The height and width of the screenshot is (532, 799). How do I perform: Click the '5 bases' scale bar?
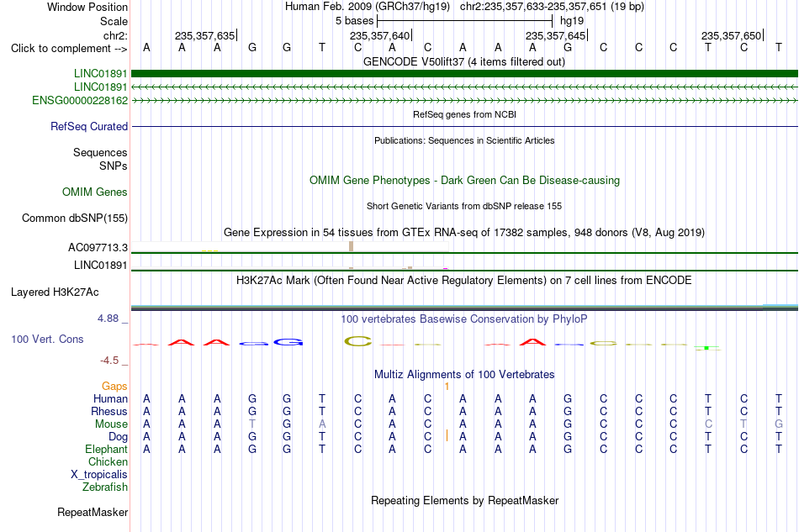pos(464,21)
